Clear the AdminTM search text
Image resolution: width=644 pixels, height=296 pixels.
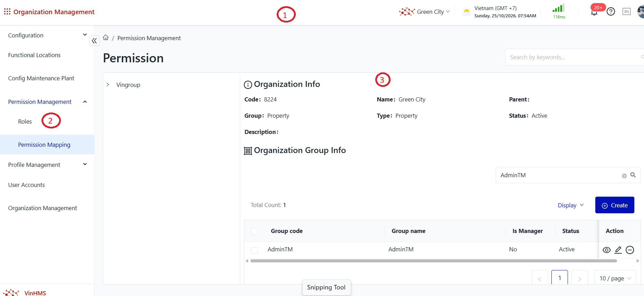coord(624,176)
